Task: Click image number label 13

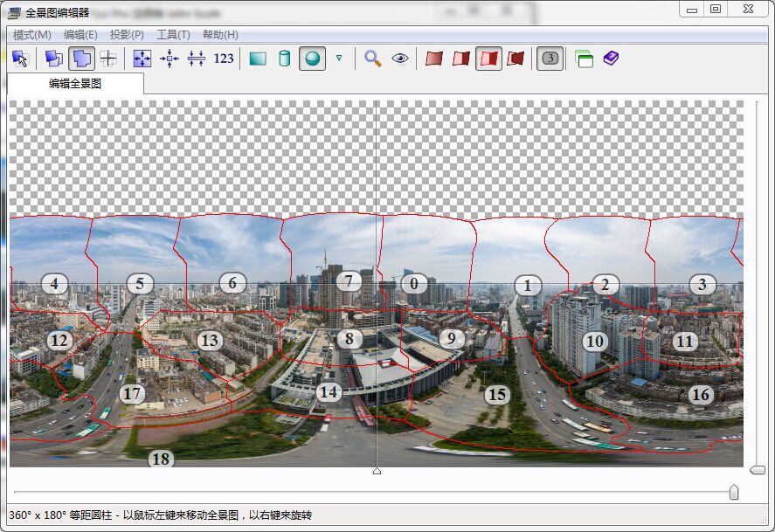Action: pyautogui.click(x=210, y=341)
